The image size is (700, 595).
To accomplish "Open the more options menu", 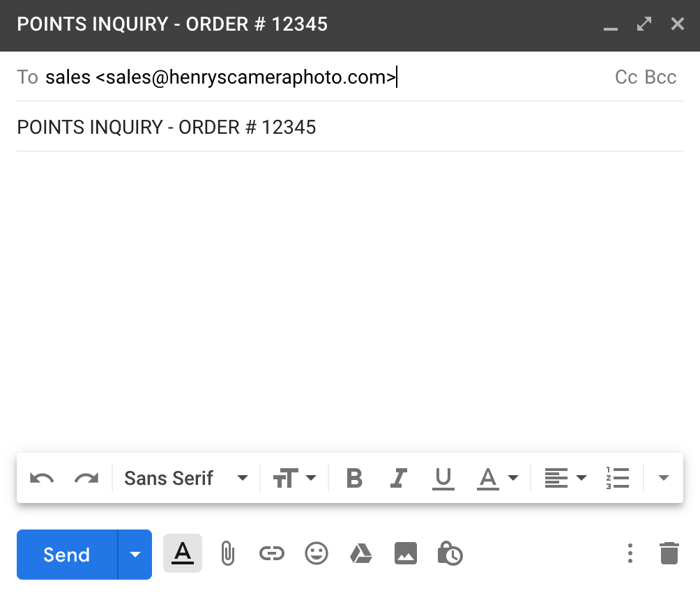I will tap(630, 553).
